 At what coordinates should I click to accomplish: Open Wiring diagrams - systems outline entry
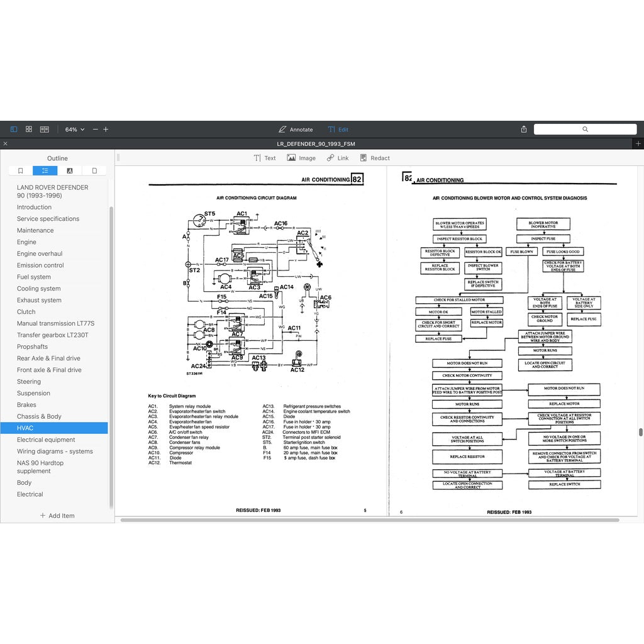tap(55, 452)
